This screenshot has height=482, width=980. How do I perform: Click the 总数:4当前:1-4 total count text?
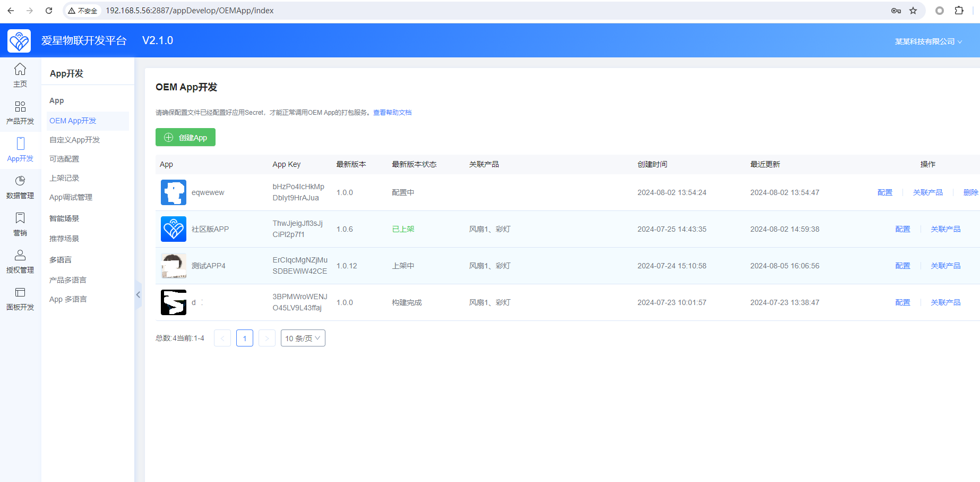(180, 338)
